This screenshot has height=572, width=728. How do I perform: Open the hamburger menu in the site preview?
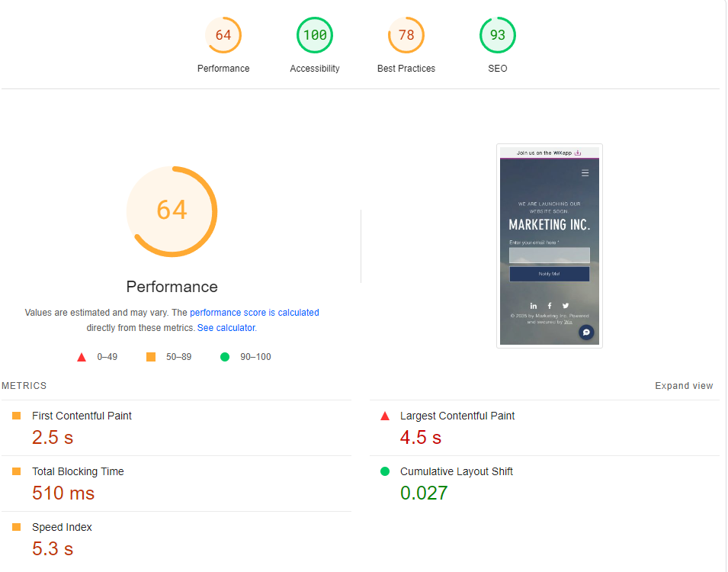tap(585, 172)
